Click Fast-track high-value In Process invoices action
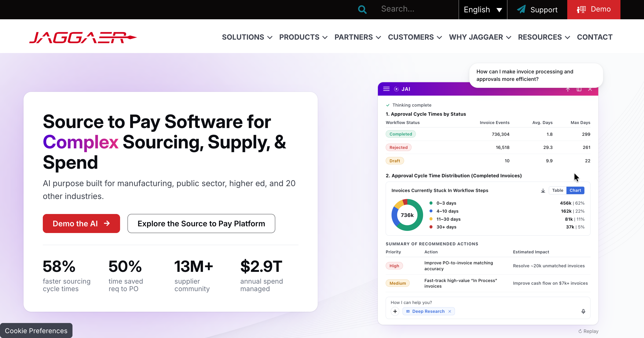 pyautogui.click(x=461, y=283)
